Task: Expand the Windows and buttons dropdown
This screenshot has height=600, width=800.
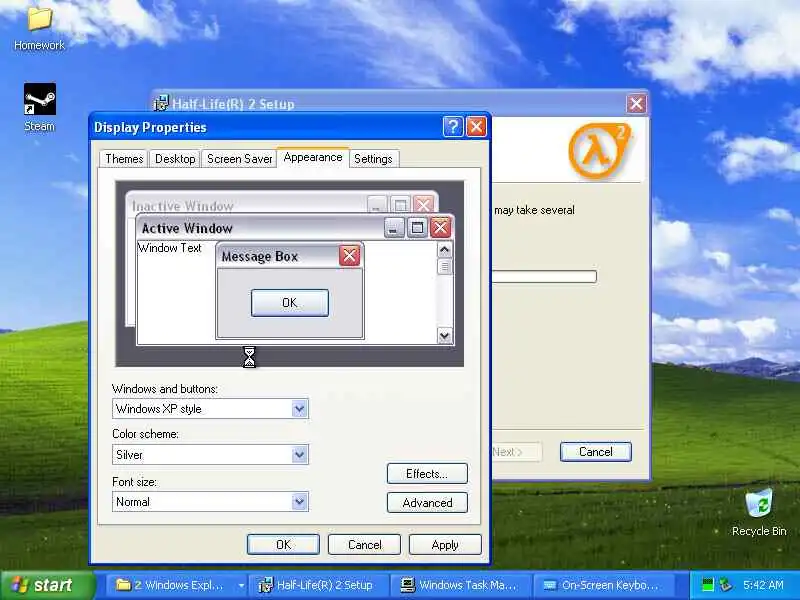Action: [x=299, y=409]
